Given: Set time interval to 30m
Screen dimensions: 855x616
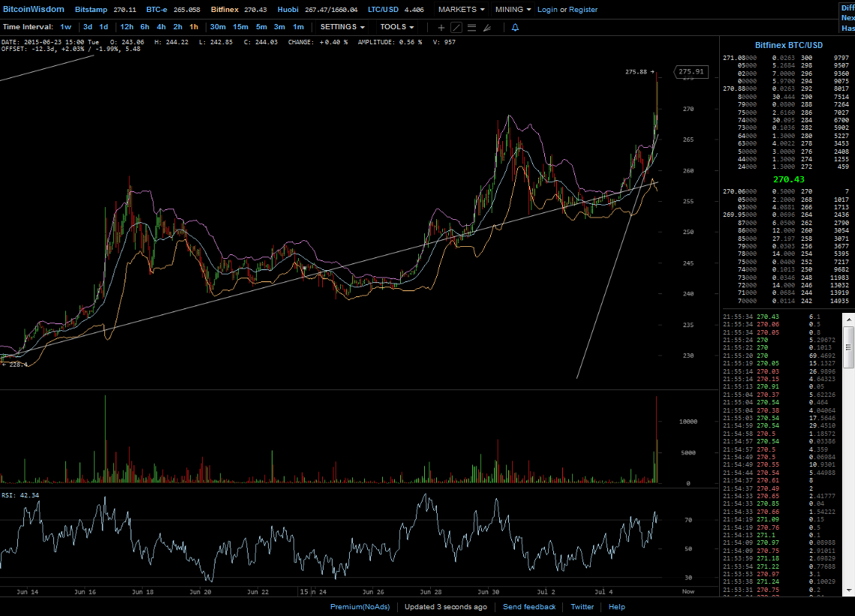Looking at the screenshot, I should (x=218, y=27).
